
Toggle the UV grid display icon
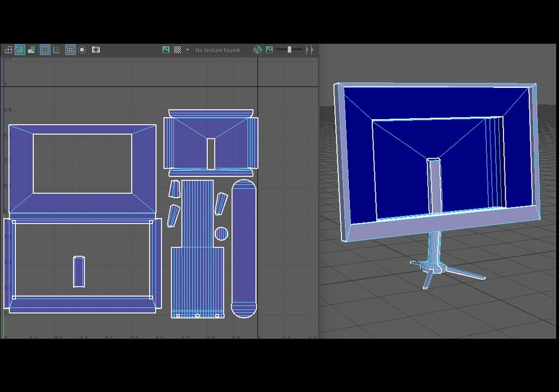click(x=70, y=50)
